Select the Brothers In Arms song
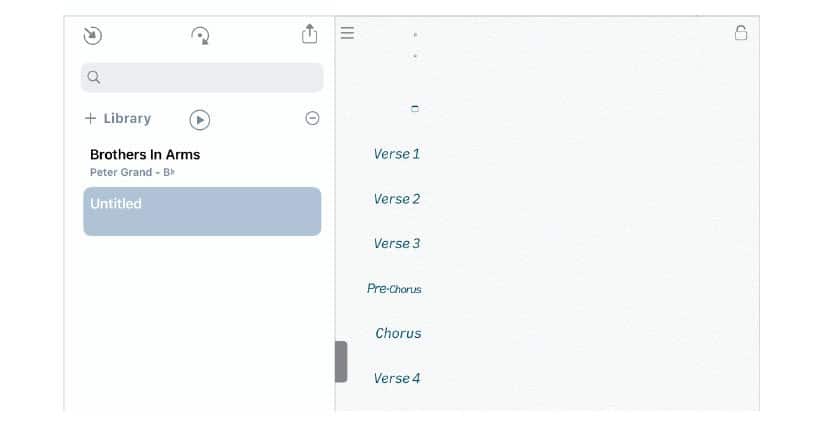 202,163
